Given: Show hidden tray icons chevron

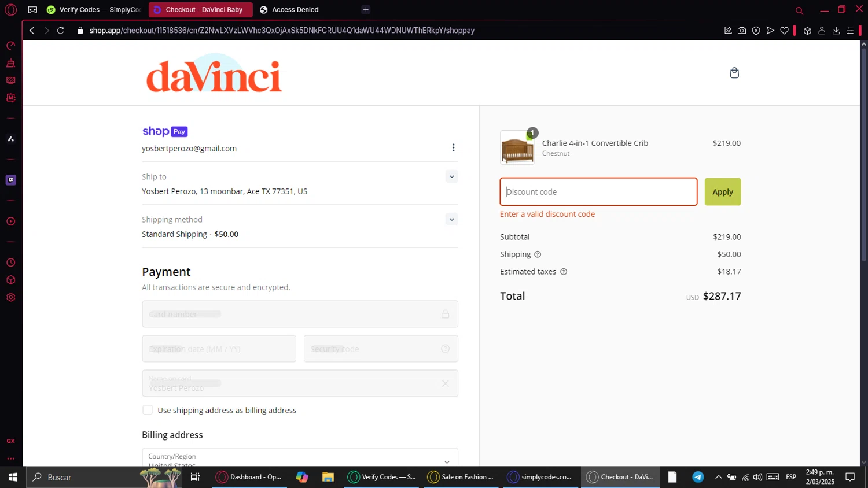Looking at the screenshot, I should tap(718, 477).
